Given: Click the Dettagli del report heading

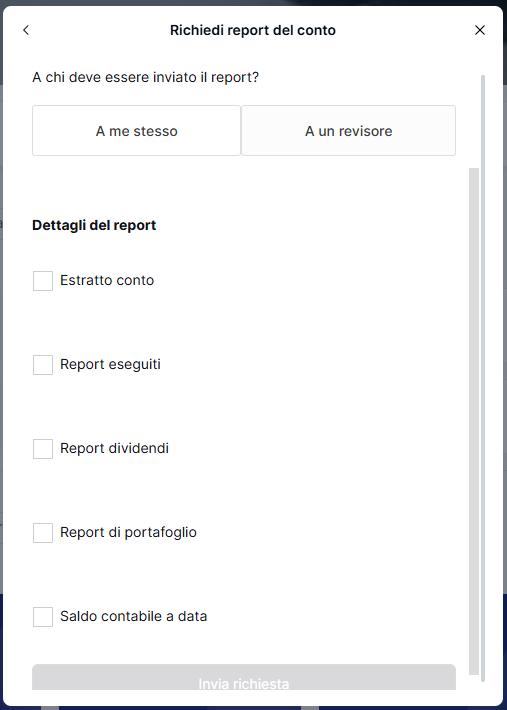Looking at the screenshot, I should click(x=94, y=225).
